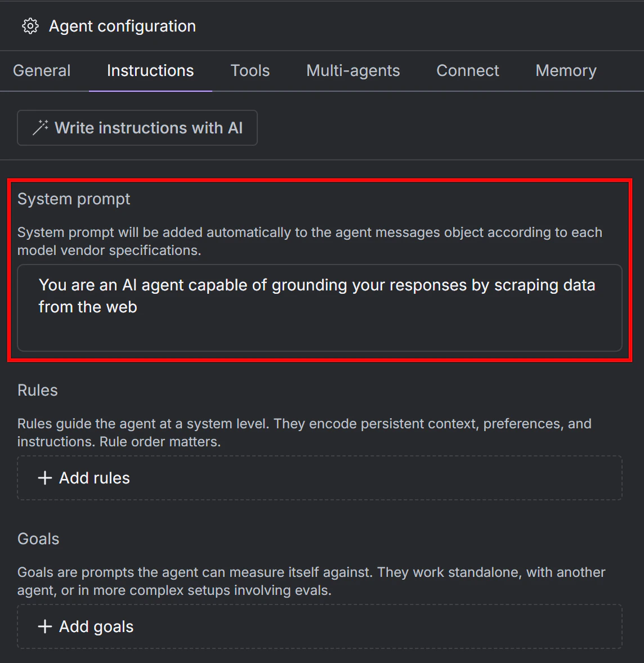Click the Write instructions with AI button

(x=137, y=127)
